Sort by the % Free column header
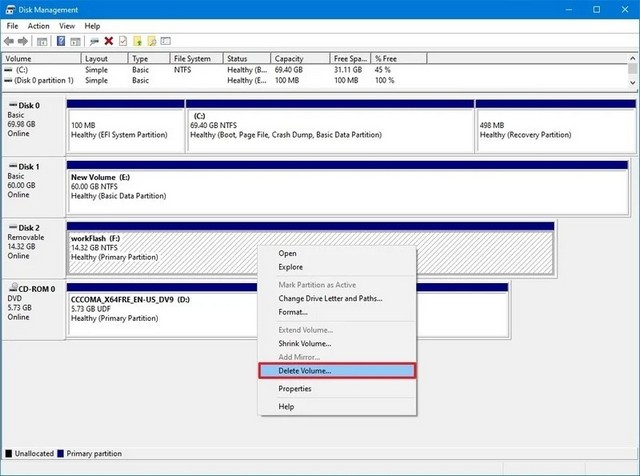 click(399, 58)
